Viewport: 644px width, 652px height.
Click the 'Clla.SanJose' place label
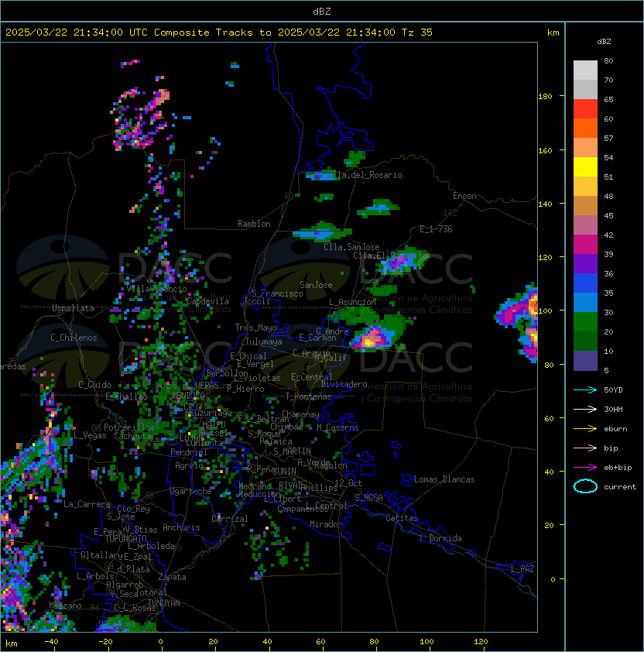[x=351, y=247]
